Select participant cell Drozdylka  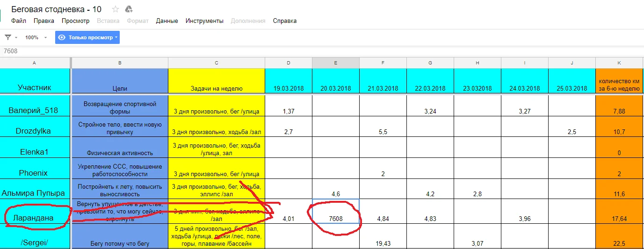[x=35, y=127]
